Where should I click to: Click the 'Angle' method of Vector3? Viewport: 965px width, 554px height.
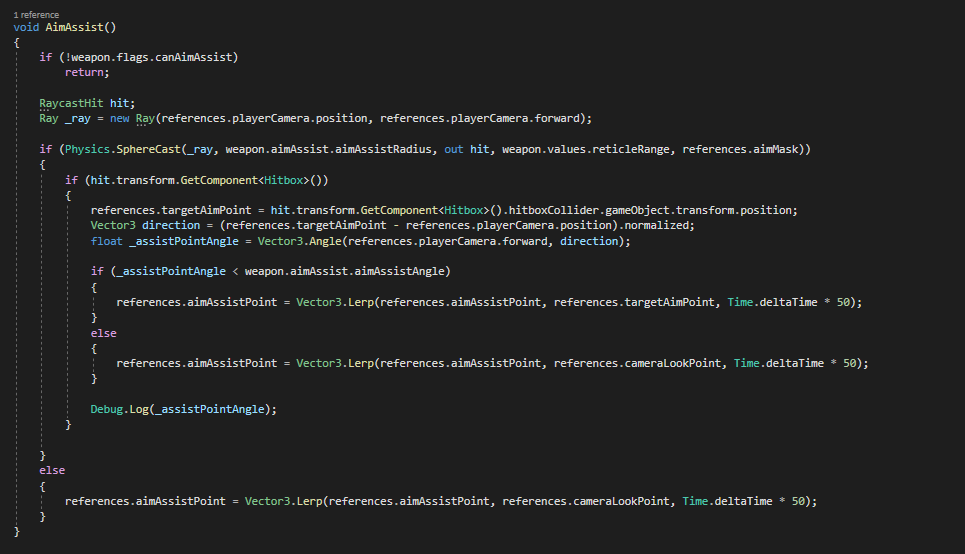pyautogui.click(x=325, y=241)
